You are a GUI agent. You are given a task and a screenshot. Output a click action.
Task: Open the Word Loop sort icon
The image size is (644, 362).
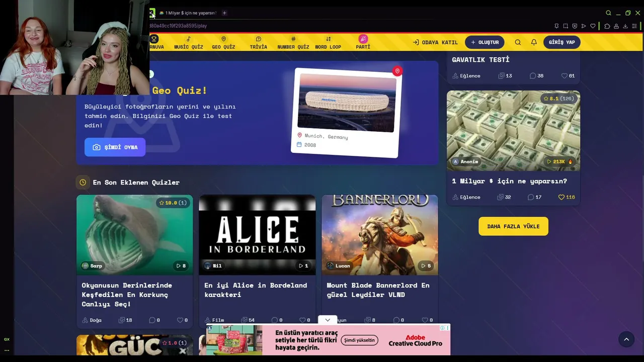pyautogui.click(x=328, y=39)
